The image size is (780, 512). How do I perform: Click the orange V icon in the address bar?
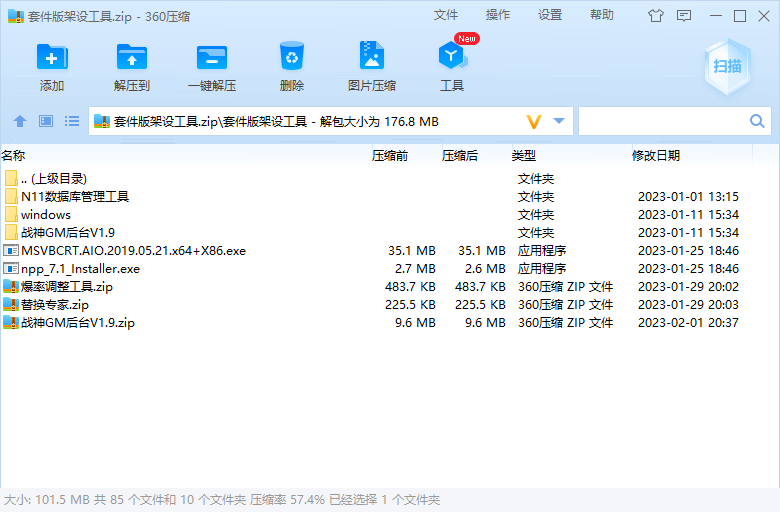pyautogui.click(x=534, y=121)
